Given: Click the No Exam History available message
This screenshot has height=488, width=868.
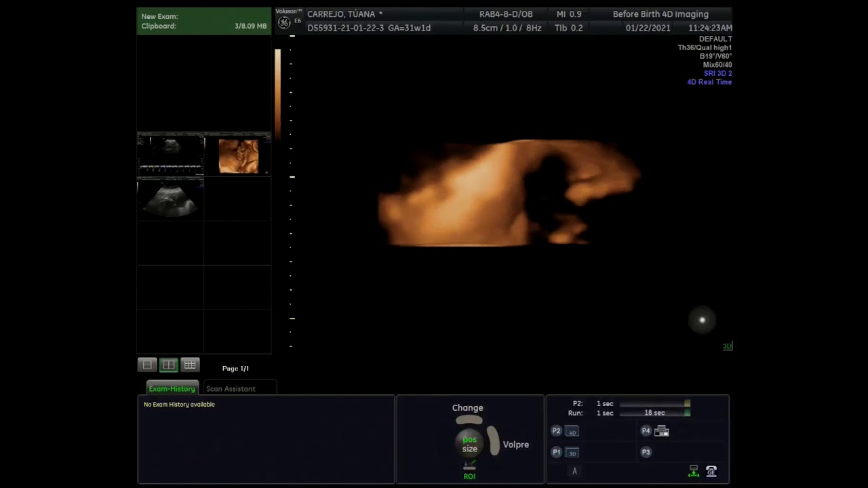Looking at the screenshot, I should (179, 405).
